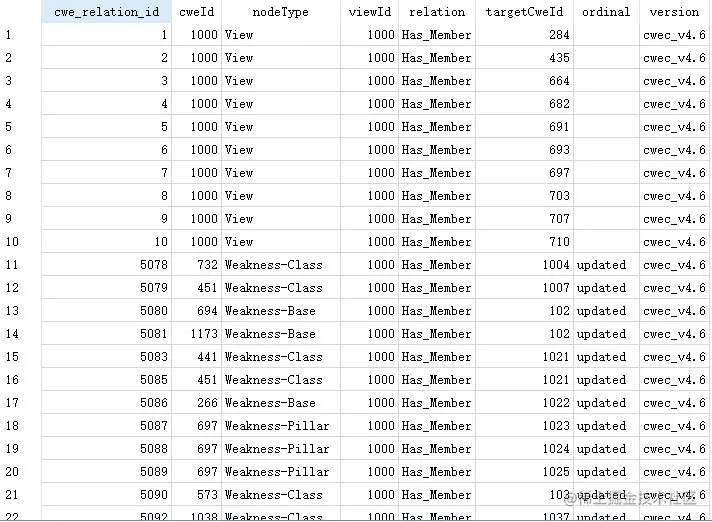Click the viewId column header

coord(370,11)
